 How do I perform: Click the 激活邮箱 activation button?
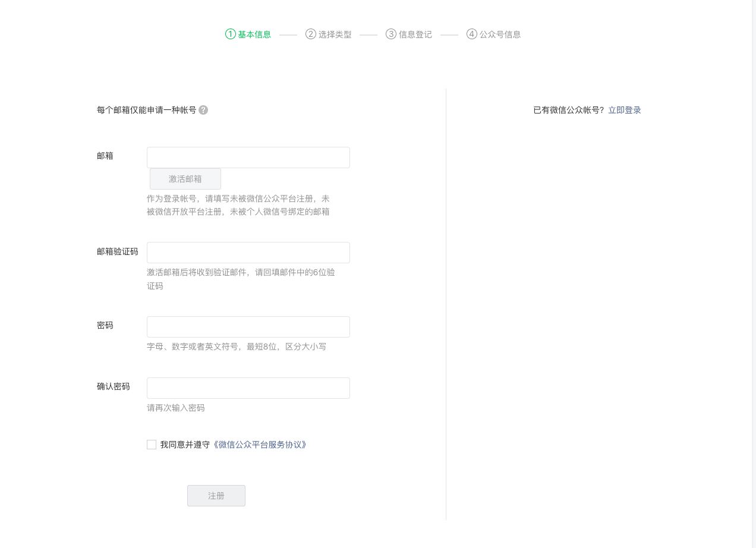185,178
